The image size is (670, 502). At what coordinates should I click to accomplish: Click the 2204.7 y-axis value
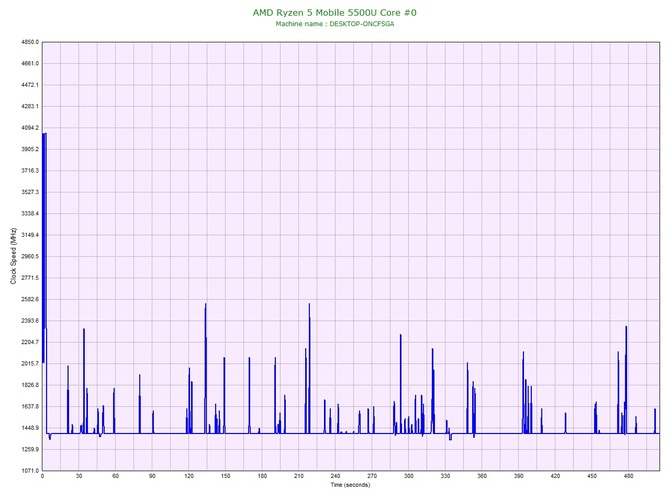(29, 342)
